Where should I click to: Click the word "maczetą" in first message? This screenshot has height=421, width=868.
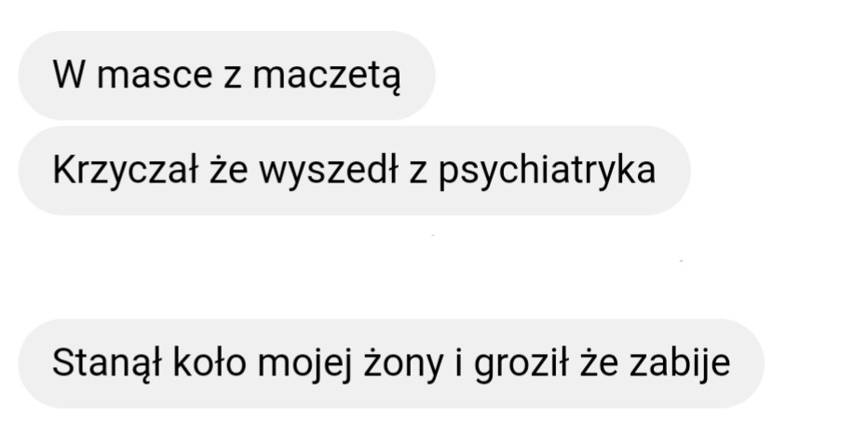tap(326, 77)
